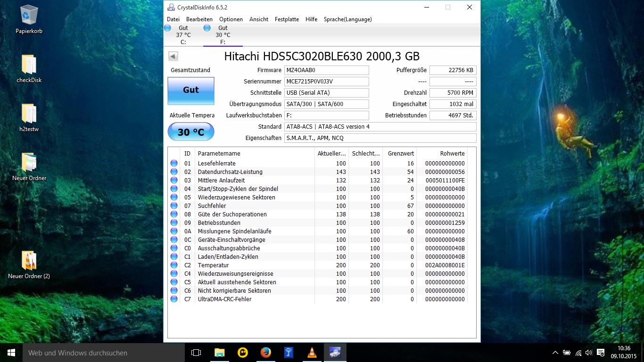Open the Optionen menu
The width and height of the screenshot is (644, 362).
click(231, 19)
